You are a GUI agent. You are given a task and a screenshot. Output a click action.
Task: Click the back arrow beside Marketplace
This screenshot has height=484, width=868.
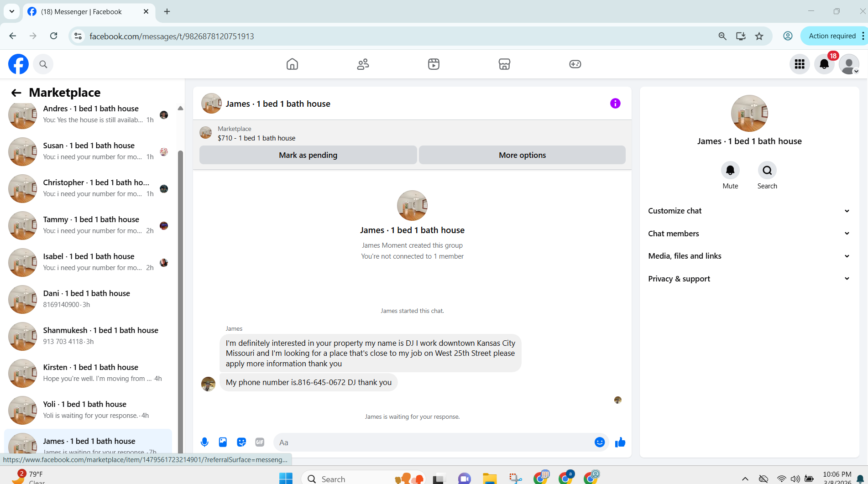click(x=16, y=93)
